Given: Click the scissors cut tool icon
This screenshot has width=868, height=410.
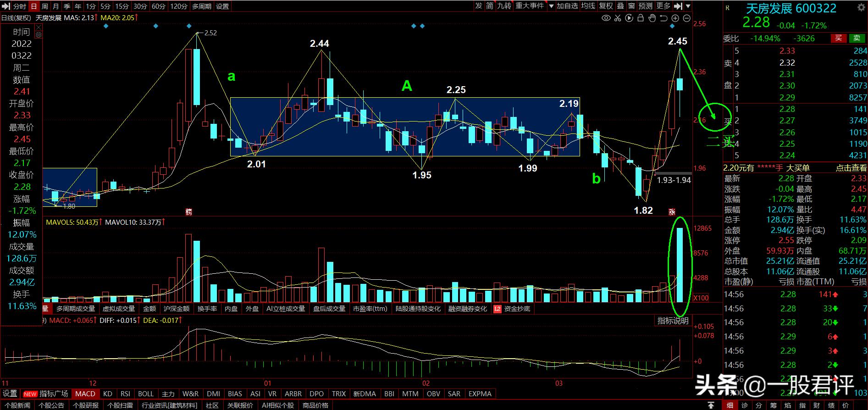Looking at the screenshot, I should [x=618, y=18].
